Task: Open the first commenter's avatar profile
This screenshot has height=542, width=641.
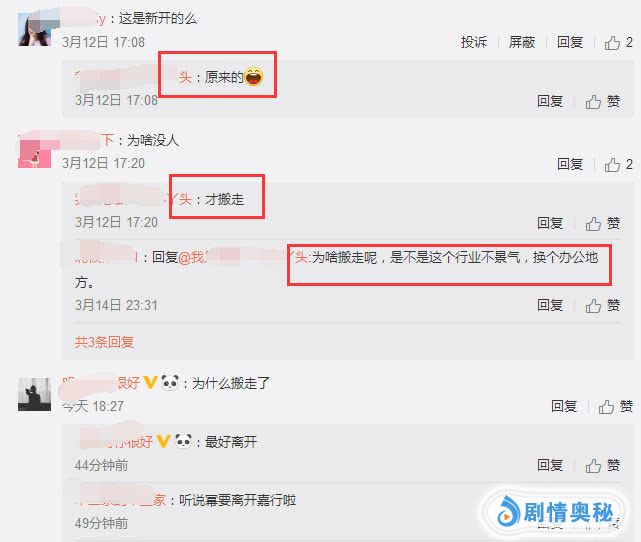Action: [35, 29]
